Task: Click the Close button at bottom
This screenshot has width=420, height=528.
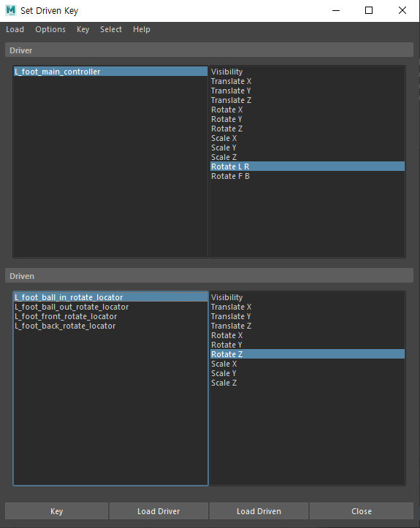Action: (362, 511)
